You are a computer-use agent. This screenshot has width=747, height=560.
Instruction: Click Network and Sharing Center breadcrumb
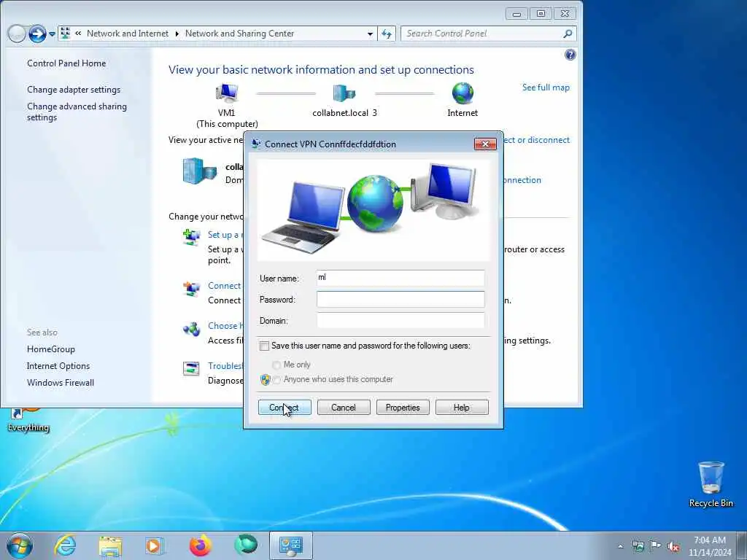239,34
